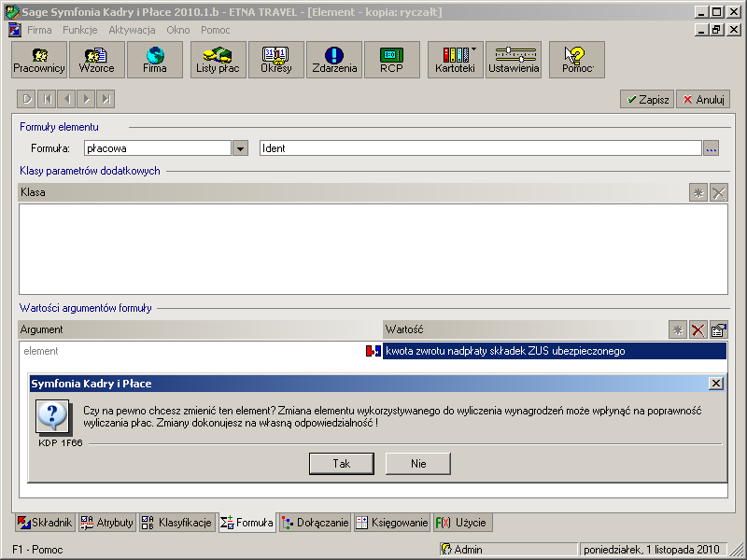
Task: Decline the change with Nie
Action: click(418, 463)
